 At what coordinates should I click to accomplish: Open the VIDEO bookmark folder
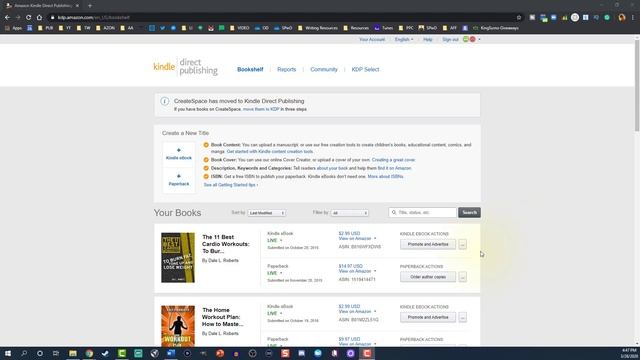click(240, 28)
